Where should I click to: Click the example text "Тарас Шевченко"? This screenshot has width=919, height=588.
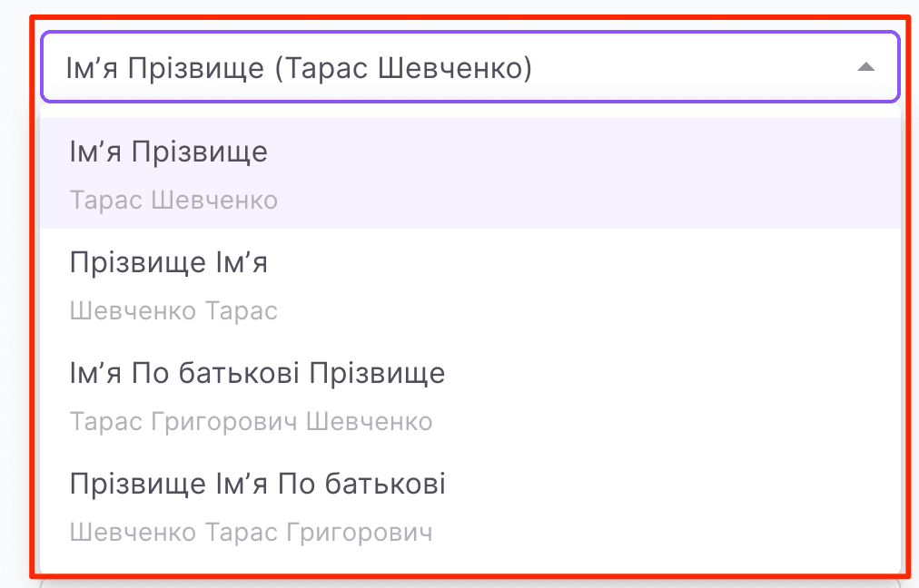tap(173, 200)
